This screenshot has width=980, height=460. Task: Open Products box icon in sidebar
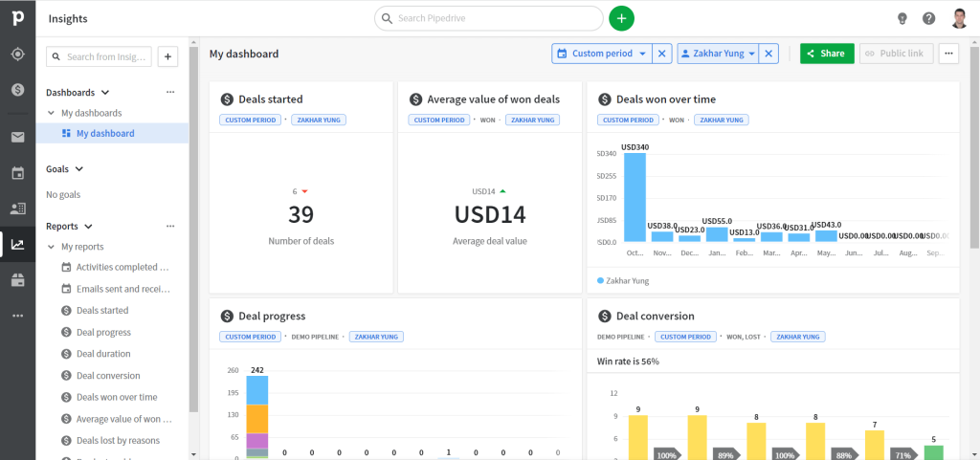[17, 280]
